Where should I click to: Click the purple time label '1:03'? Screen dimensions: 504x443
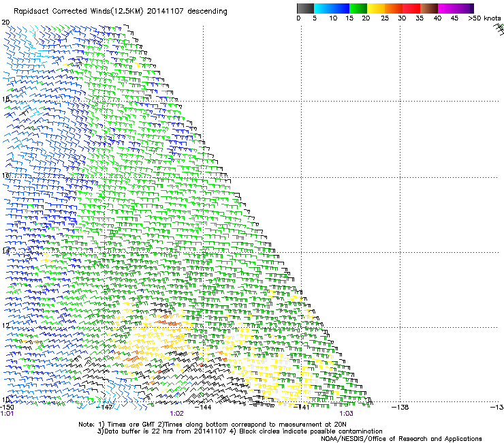point(346,414)
